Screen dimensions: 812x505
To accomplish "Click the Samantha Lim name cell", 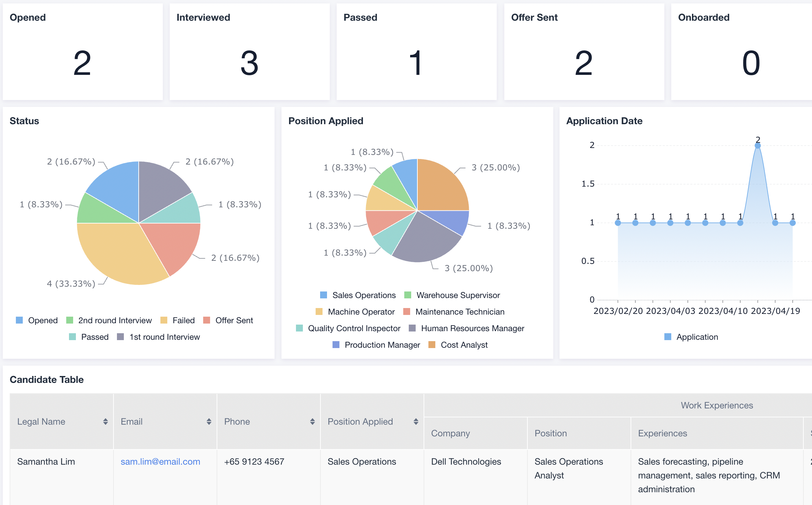I will [x=62, y=477].
